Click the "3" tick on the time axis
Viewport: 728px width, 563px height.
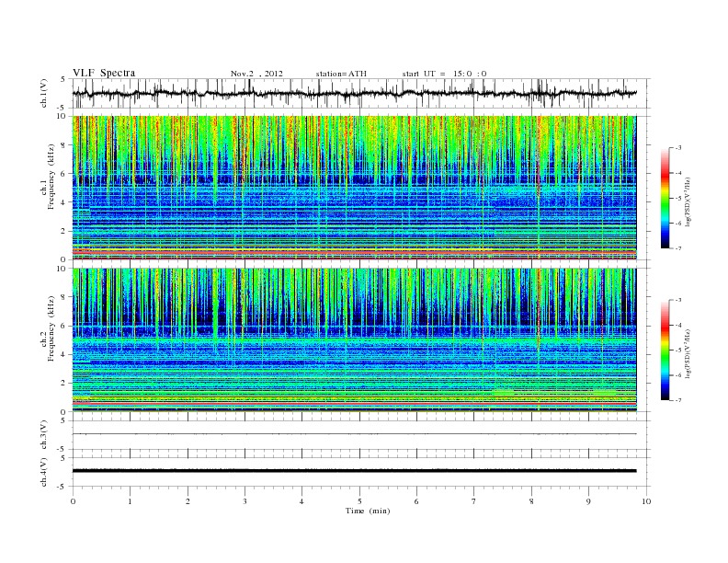245,501
